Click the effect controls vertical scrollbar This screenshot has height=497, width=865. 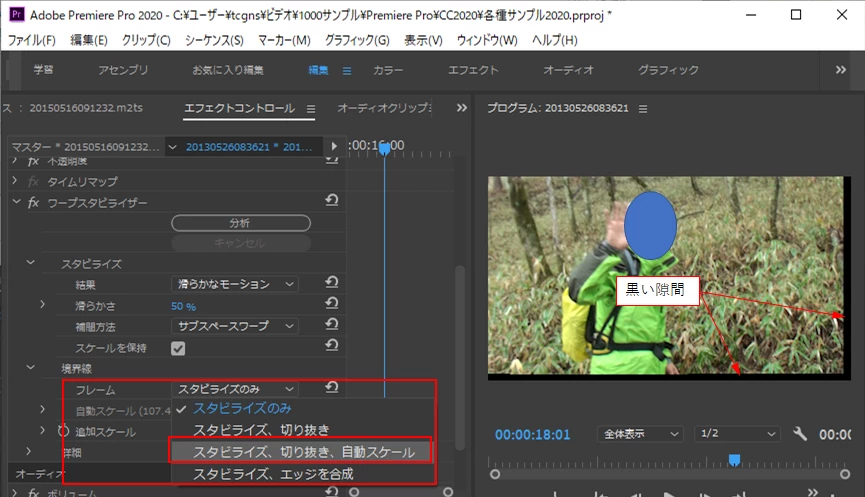pyautogui.click(x=459, y=357)
